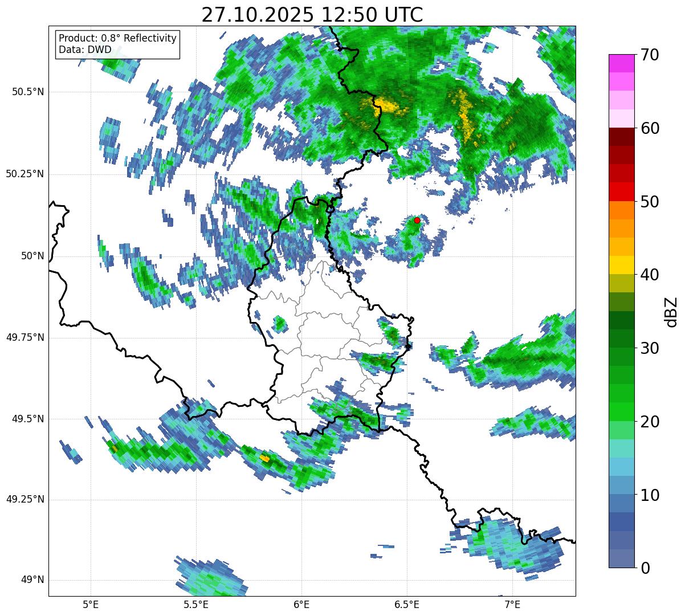Viewport: 685px width, 616px height.
Task: Click the 6.5°E longitude tick label
Action: tap(407, 604)
